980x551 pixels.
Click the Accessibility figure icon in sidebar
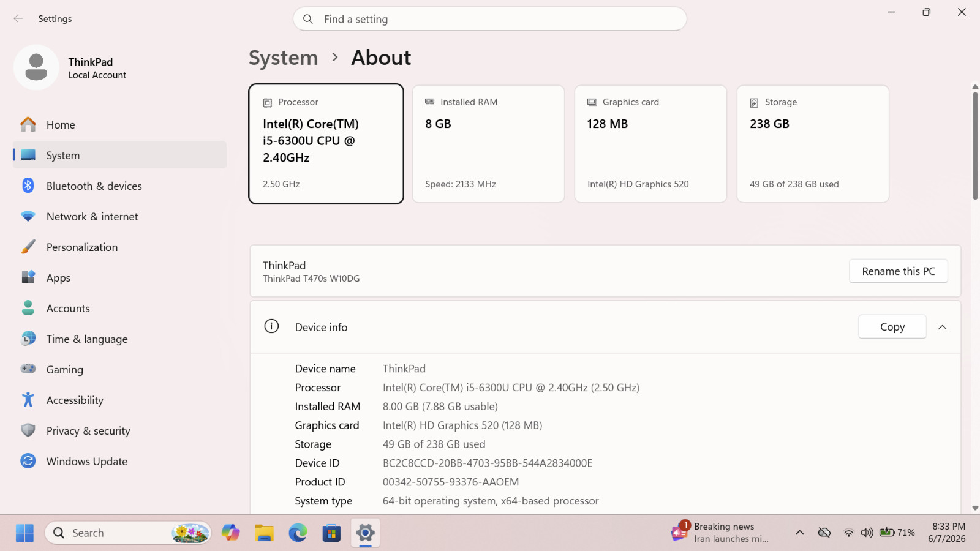tap(28, 400)
